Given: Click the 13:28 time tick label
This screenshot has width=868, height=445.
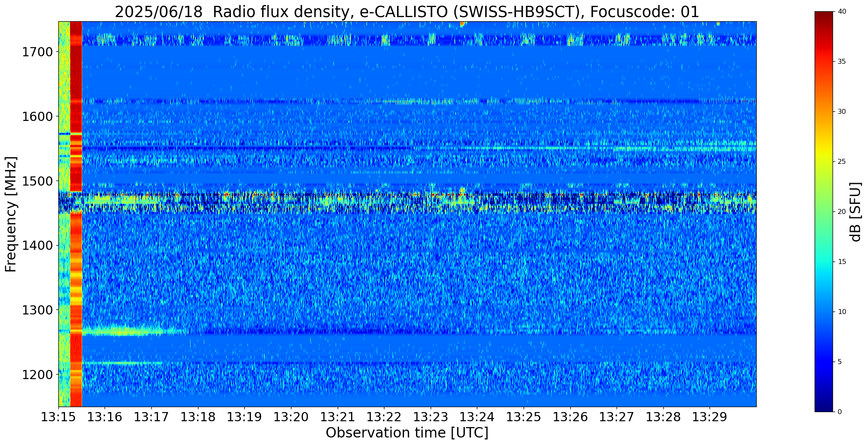Looking at the screenshot, I should click(x=663, y=417).
